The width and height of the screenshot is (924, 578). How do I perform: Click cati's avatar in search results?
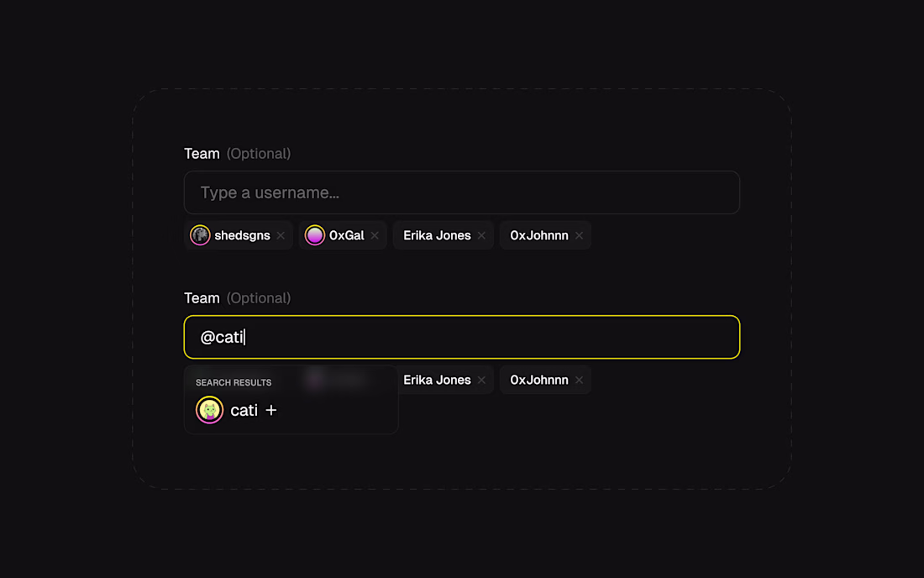click(209, 411)
